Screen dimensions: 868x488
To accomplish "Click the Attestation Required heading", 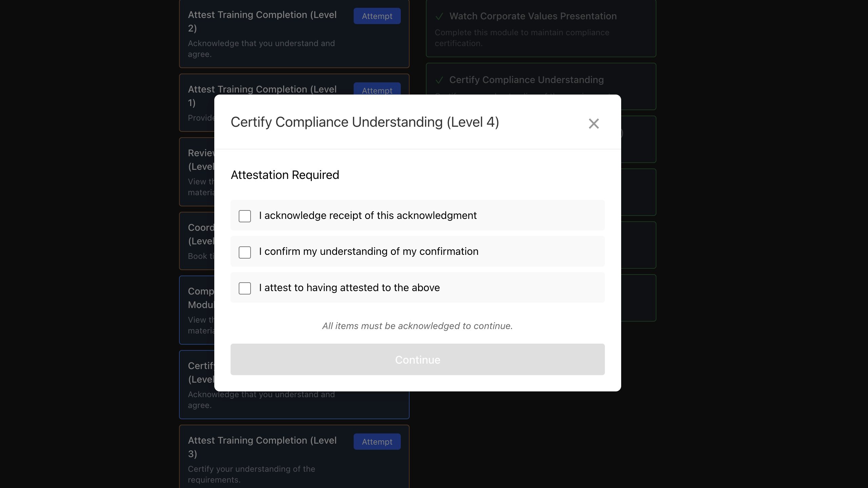I will point(285,175).
